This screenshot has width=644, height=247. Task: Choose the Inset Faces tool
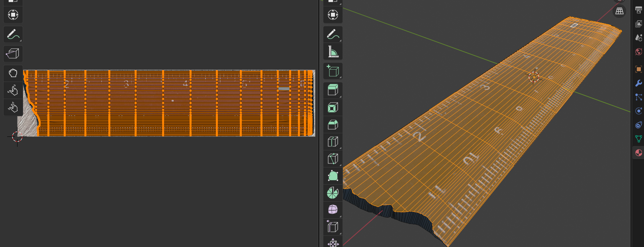click(333, 107)
